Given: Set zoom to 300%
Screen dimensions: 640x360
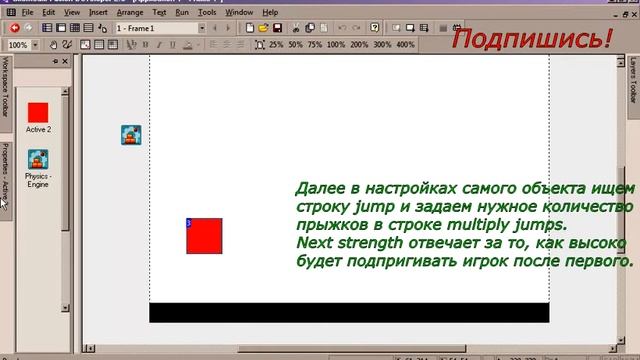Looking at the screenshot, I should point(382,44).
